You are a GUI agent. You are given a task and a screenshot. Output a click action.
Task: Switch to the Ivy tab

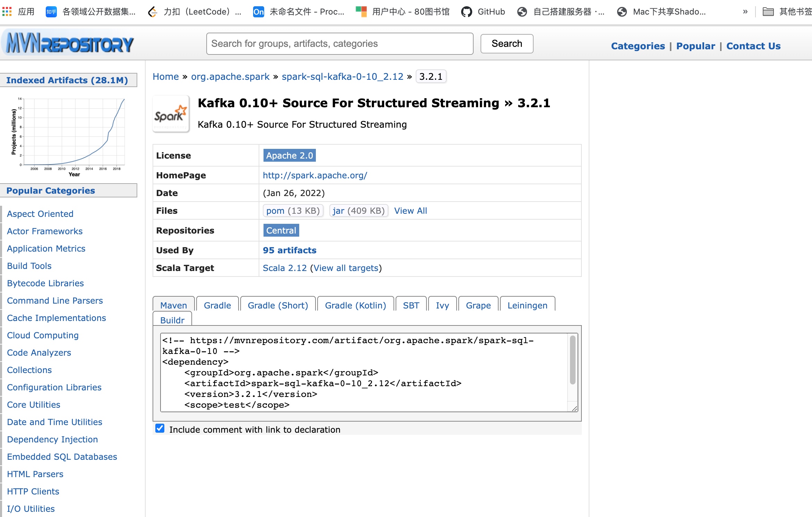click(442, 305)
